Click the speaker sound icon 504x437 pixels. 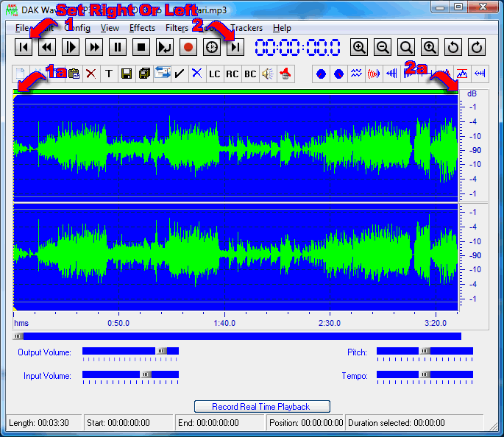(x=268, y=74)
